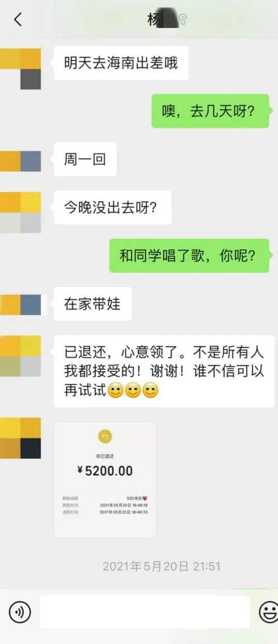This screenshot has height=644, width=278.
Task: Tap the back arrow icon
Action: click(18, 20)
